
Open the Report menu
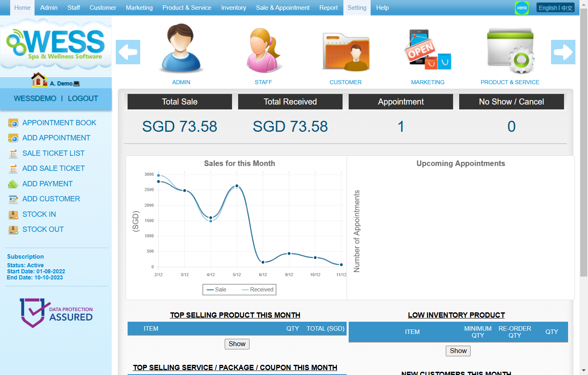point(328,8)
